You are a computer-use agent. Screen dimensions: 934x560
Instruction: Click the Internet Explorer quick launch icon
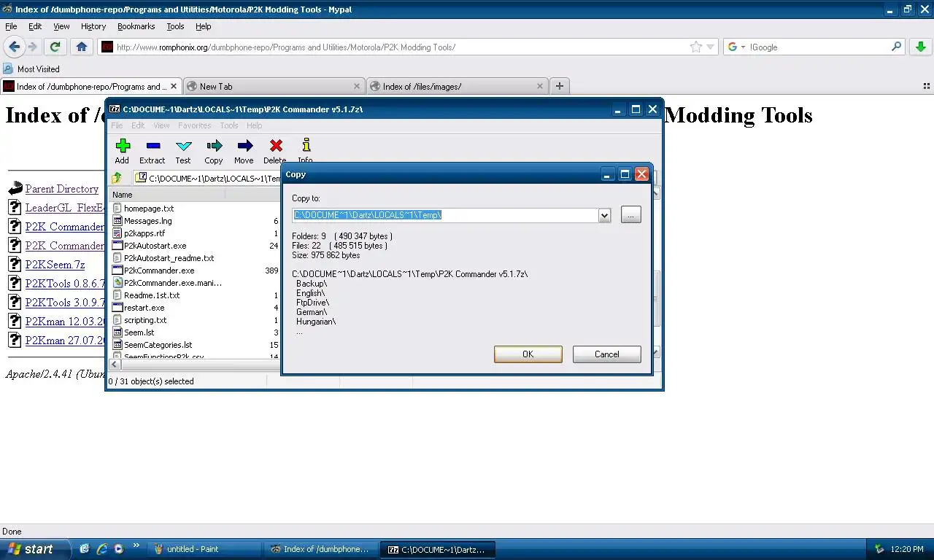coord(102,549)
